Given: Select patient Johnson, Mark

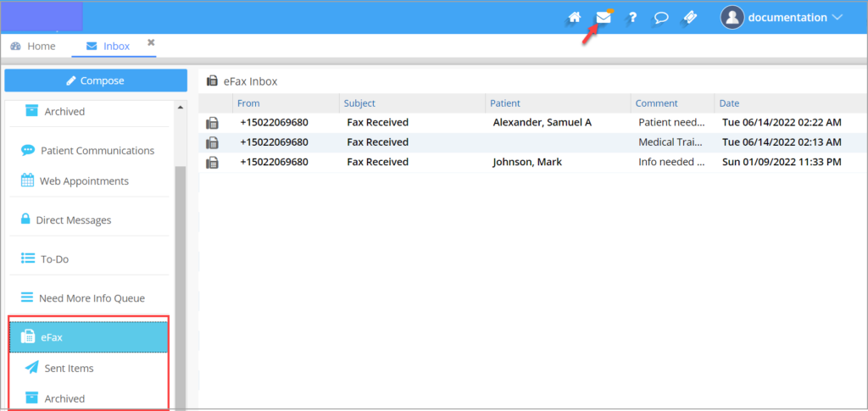Looking at the screenshot, I should [x=527, y=162].
